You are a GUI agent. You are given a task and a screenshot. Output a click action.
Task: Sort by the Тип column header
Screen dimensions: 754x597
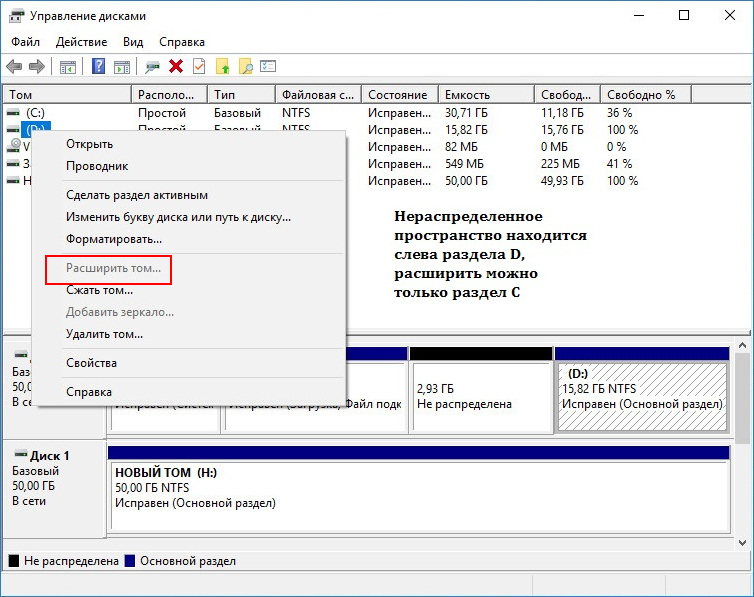pyautogui.click(x=241, y=95)
